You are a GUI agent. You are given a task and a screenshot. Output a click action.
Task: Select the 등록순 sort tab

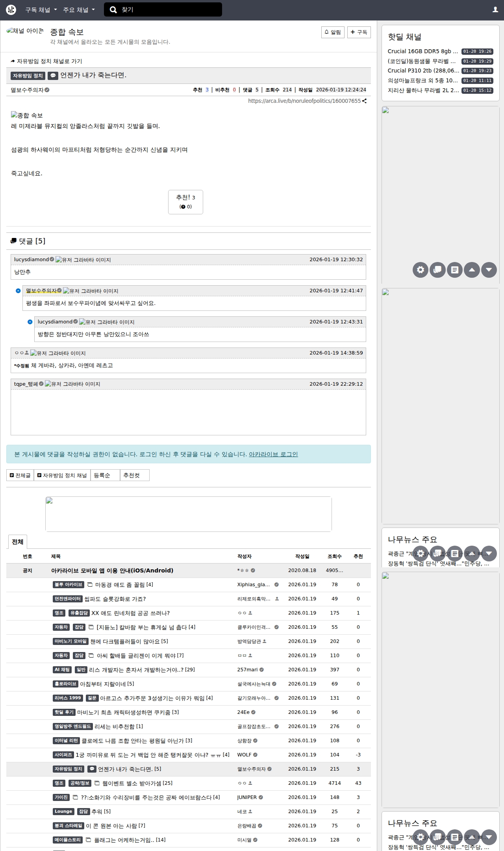105,476
